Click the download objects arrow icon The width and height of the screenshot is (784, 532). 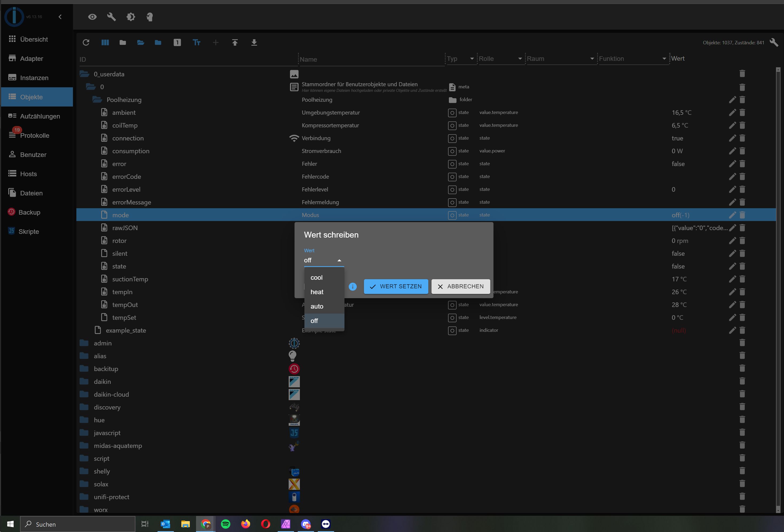pyautogui.click(x=254, y=42)
